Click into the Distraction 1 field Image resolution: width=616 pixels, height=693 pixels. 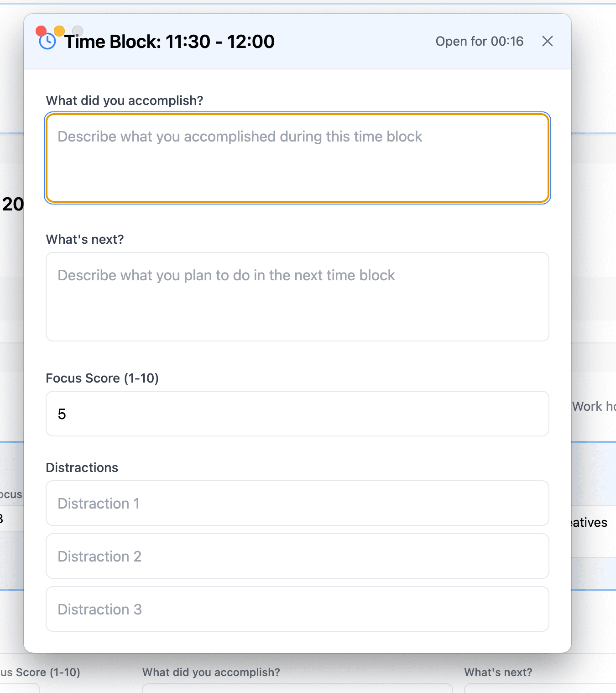point(297,503)
